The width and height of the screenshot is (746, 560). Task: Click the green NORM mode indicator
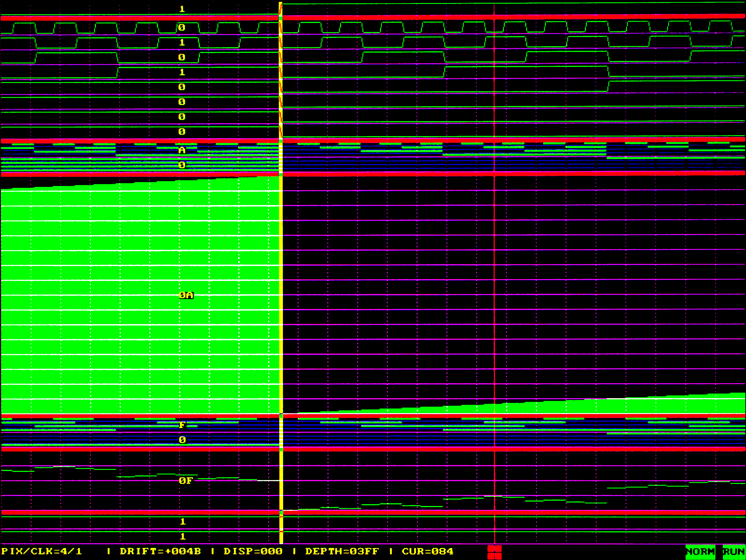(x=700, y=552)
